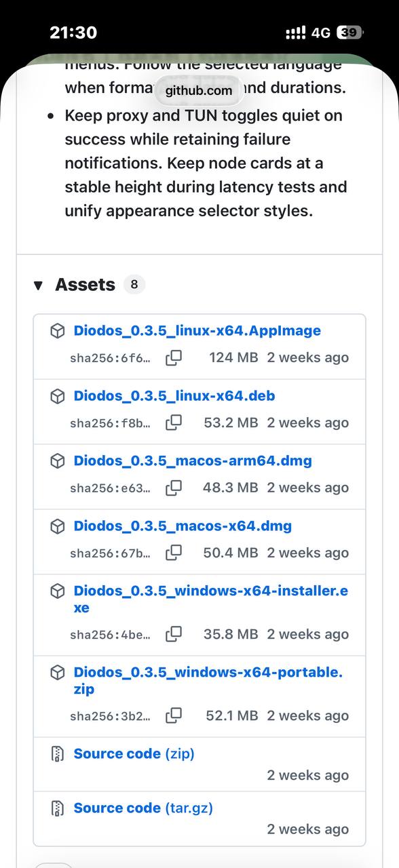Click the 48.3 MB file size
The image size is (399, 868).
click(230, 488)
